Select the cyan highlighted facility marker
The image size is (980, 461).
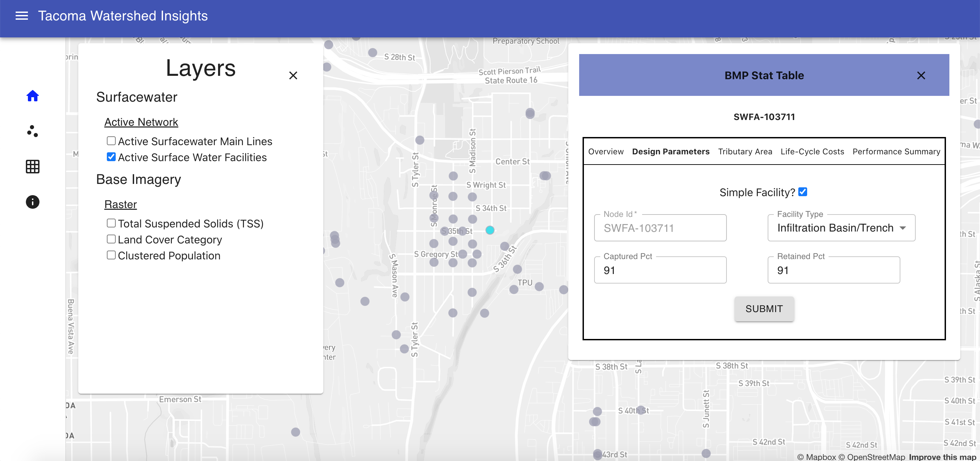click(490, 230)
